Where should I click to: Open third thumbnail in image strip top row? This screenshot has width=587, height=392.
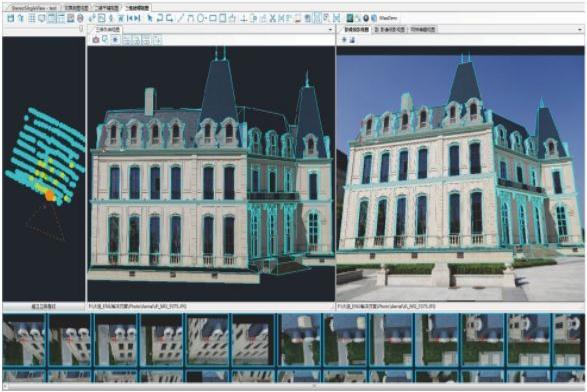(x=116, y=340)
